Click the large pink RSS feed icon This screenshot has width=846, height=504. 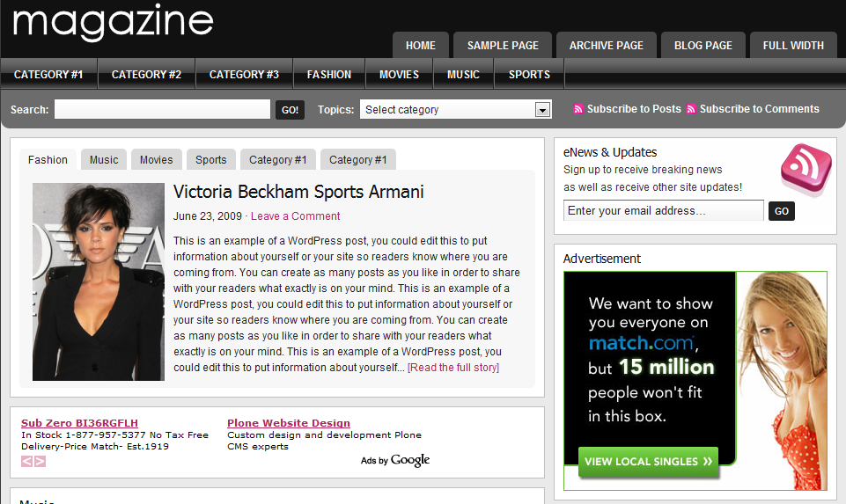click(x=806, y=169)
